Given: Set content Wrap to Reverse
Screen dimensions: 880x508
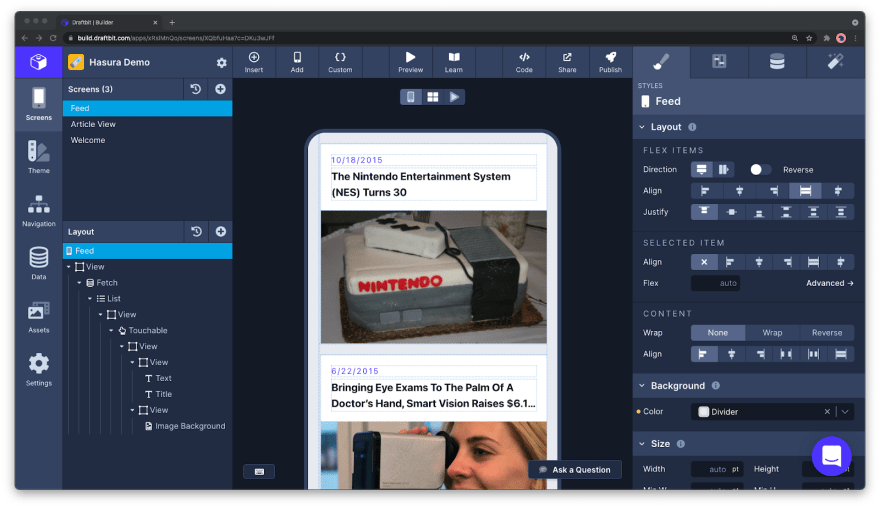Looking at the screenshot, I should (x=827, y=332).
